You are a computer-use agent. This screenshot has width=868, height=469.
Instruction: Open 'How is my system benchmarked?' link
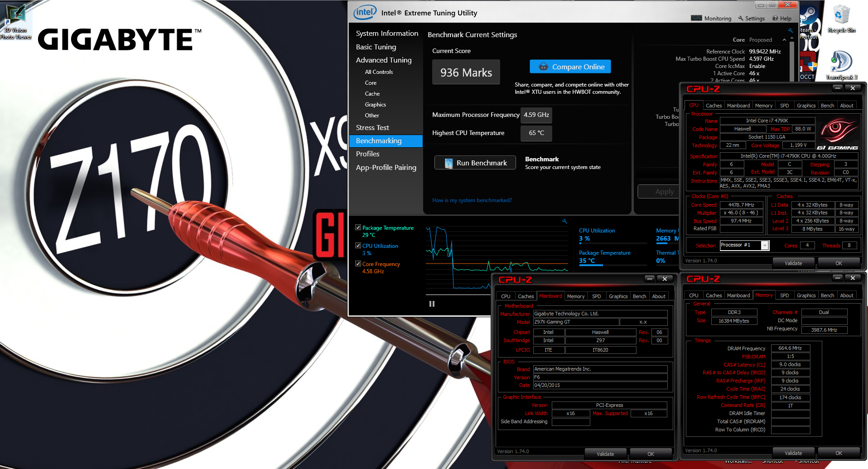(472, 200)
